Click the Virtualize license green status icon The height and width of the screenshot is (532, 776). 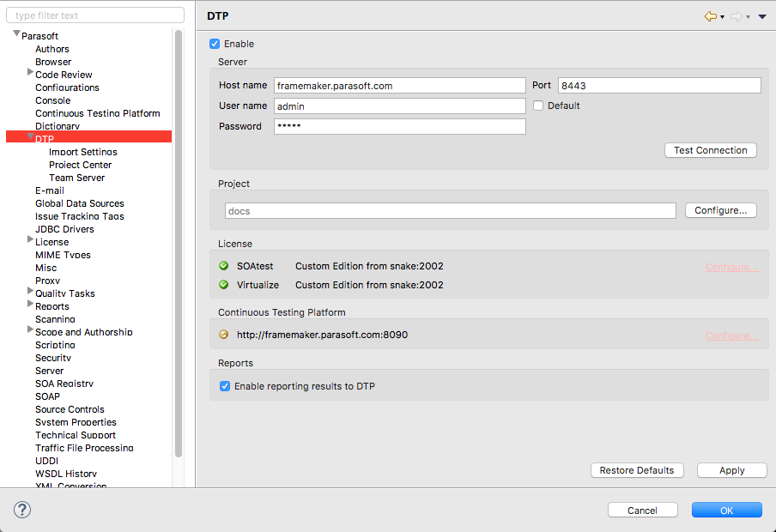click(224, 285)
